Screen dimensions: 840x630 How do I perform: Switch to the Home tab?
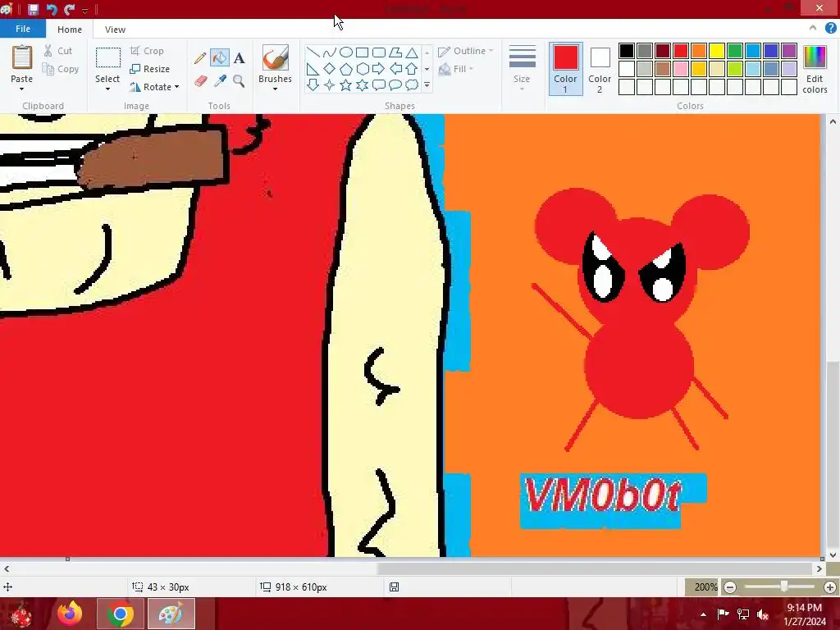(x=70, y=30)
